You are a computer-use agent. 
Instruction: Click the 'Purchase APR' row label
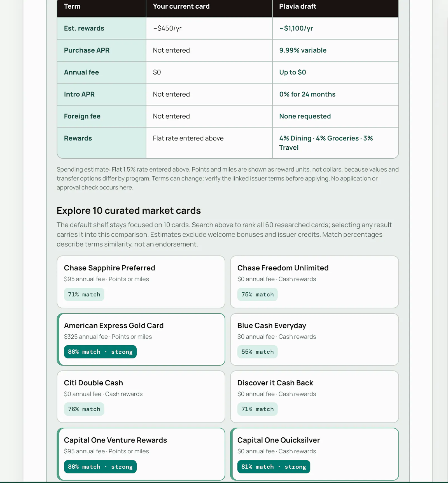click(101, 50)
